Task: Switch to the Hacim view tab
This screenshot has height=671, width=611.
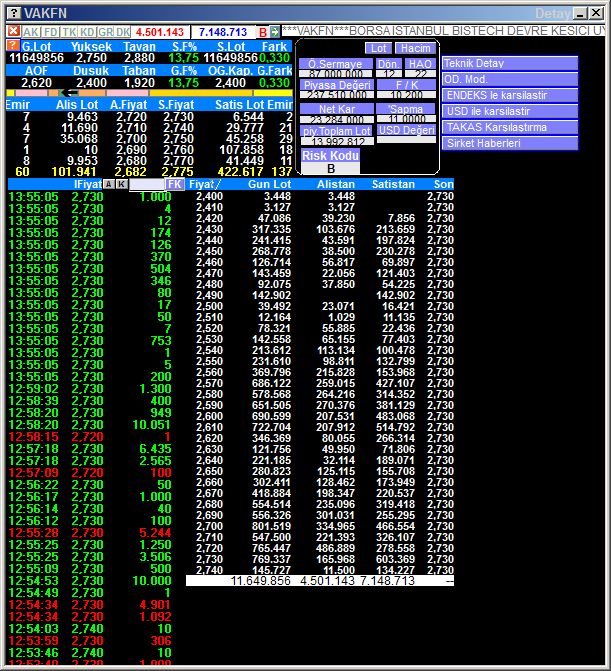Action: coord(415,48)
